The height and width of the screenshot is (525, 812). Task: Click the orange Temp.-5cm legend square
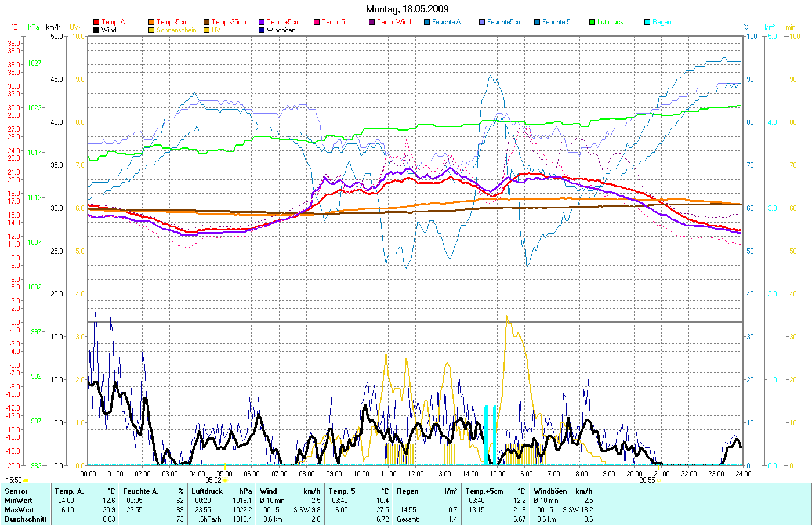tap(151, 22)
